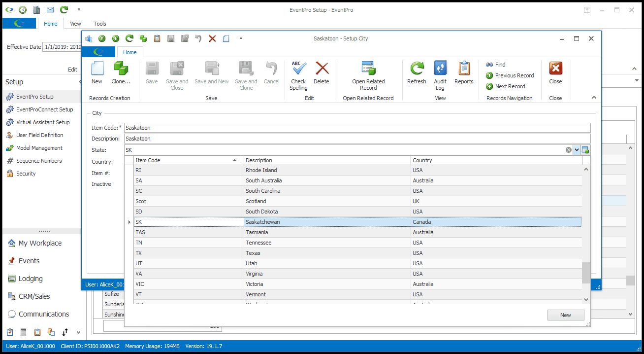Open the Tools tab in main window
Screen dimensions: 644x354
(100, 24)
